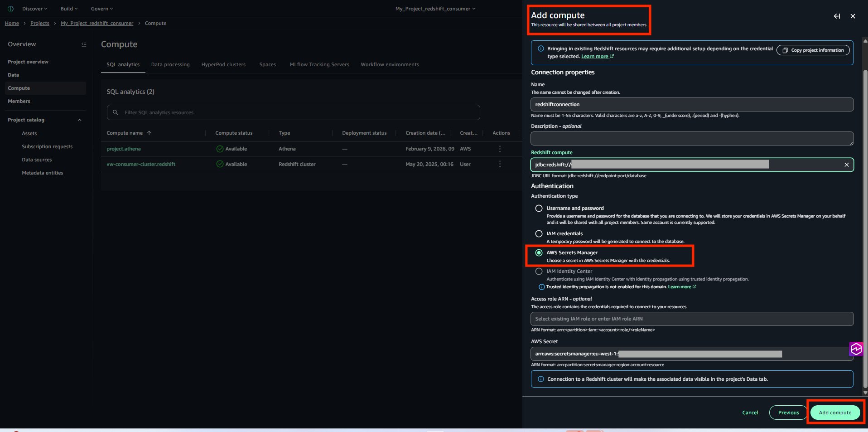This screenshot has height=432, width=868.
Task: Sort by Compute name arrow icon
Action: click(149, 133)
